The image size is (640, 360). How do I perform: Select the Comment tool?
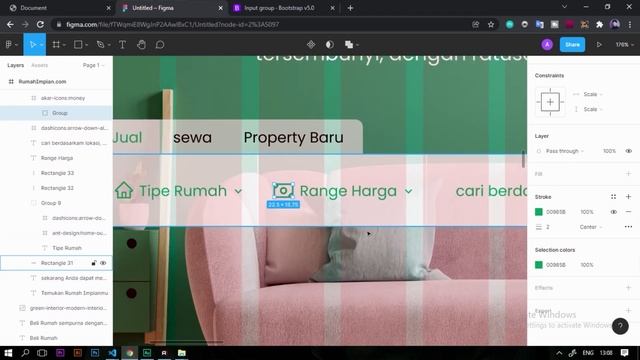point(160,44)
